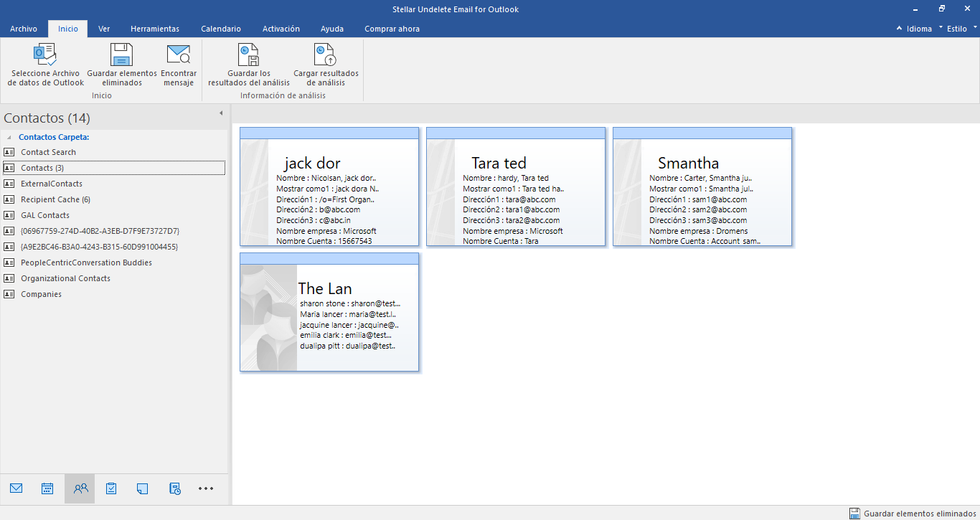Collapse the Contactos Carpeta tree

click(9, 137)
